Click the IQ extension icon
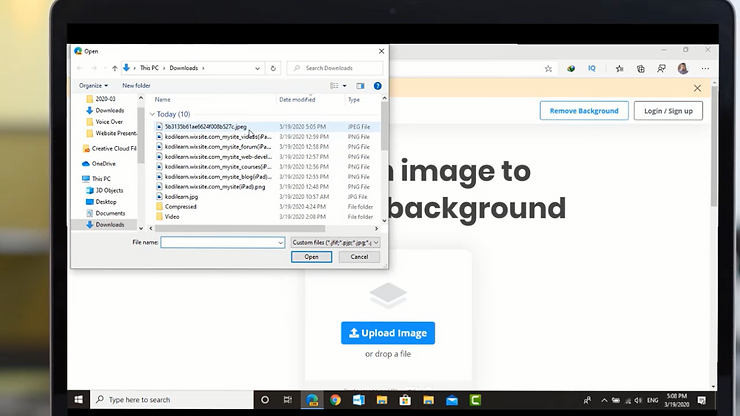The height and width of the screenshot is (416, 740). pyautogui.click(x=592, y=68)
